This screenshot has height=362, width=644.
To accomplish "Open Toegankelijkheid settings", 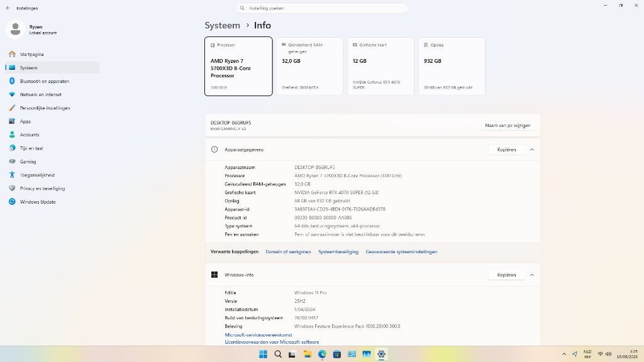I will 52,175.
